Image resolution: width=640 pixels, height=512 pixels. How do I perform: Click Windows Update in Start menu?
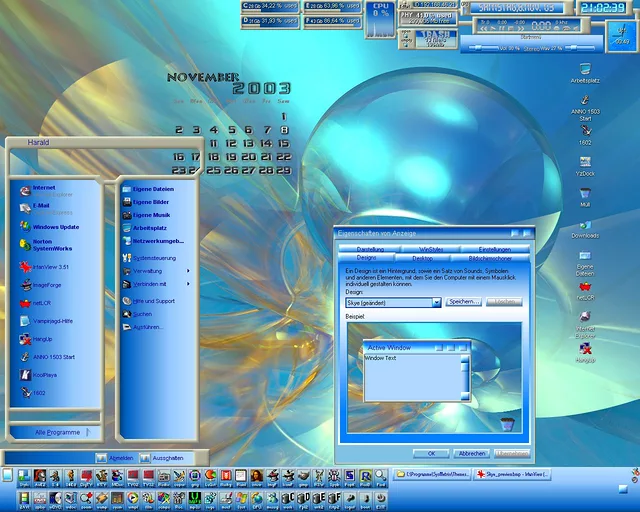click(x=54, y=227)
